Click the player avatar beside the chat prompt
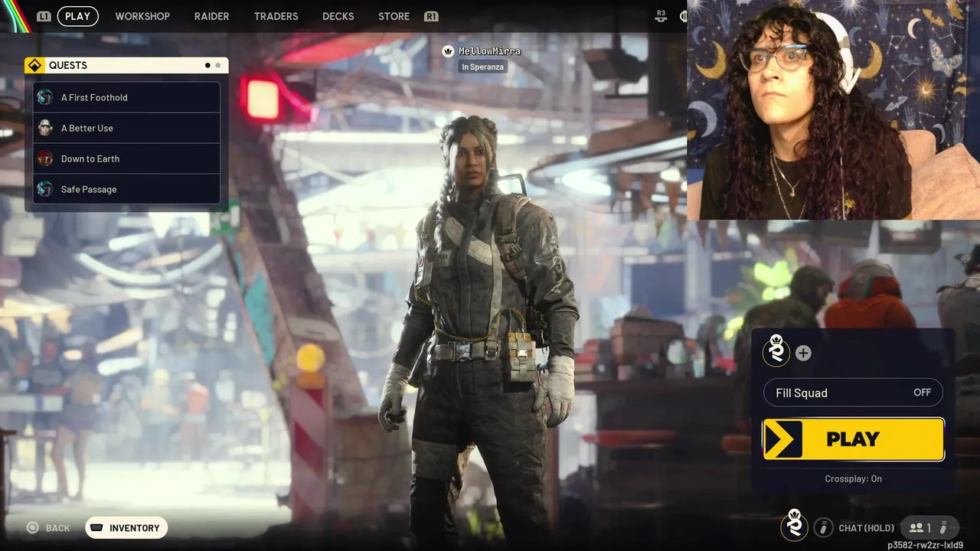Viewport: 980px width, 551px height. [795, 526]
